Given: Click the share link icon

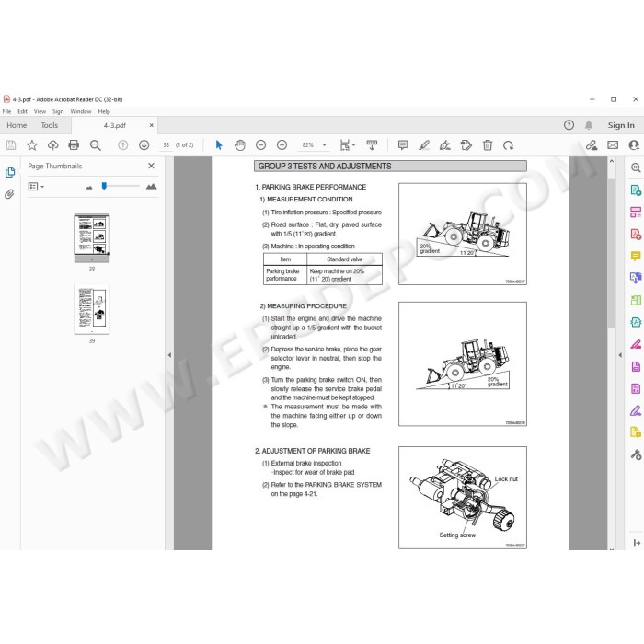Looking at the screenshot, I should click(x=592, y=145).
